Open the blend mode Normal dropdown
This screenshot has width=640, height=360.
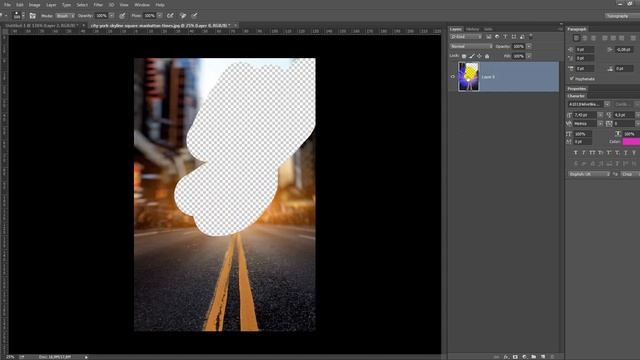pyautogui.click(x=471, y=47)
